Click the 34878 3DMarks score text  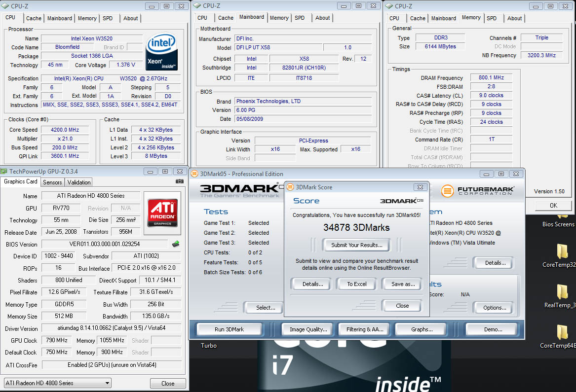point(356,228)
